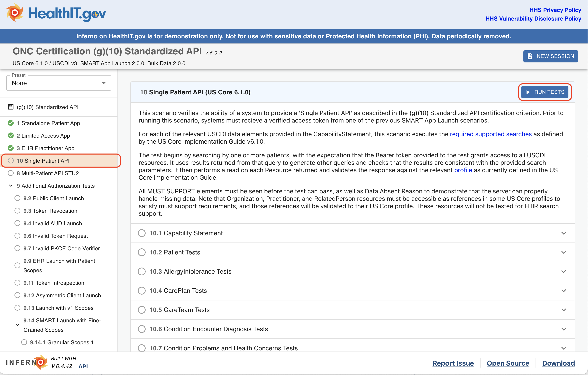Click green check icon for Limited Access App
The image size is (588, 375).
tap(11, 135)
